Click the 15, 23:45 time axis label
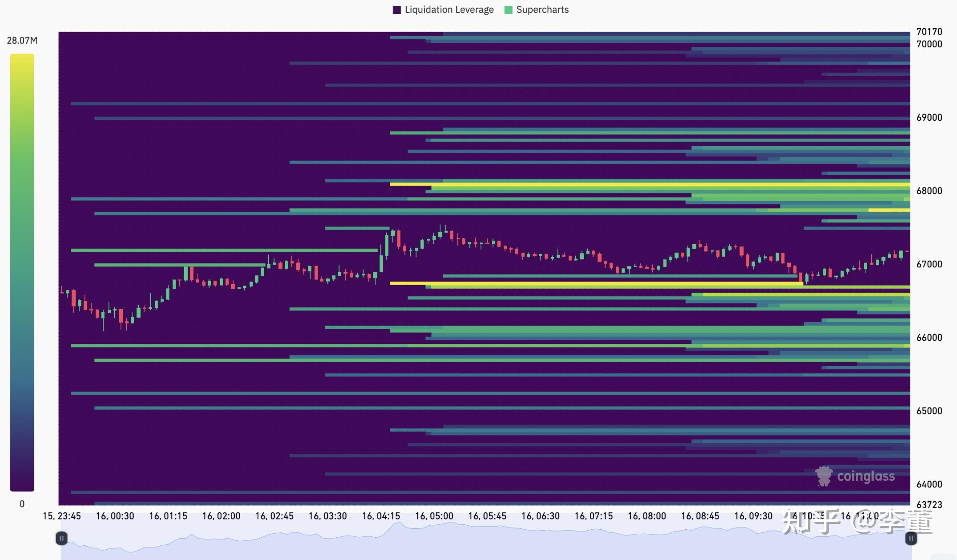This screenshot has height=560, width=957. point(62,516)
